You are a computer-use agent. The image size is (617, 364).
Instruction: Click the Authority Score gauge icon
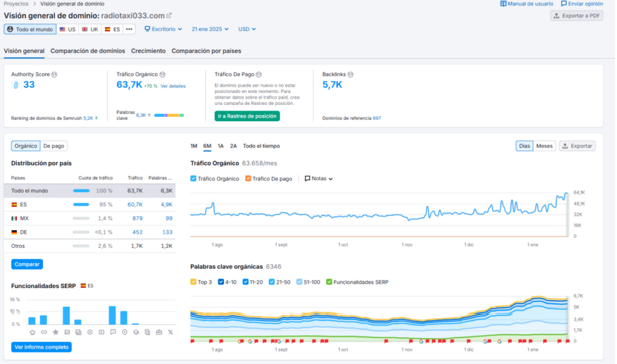[16, 84]
